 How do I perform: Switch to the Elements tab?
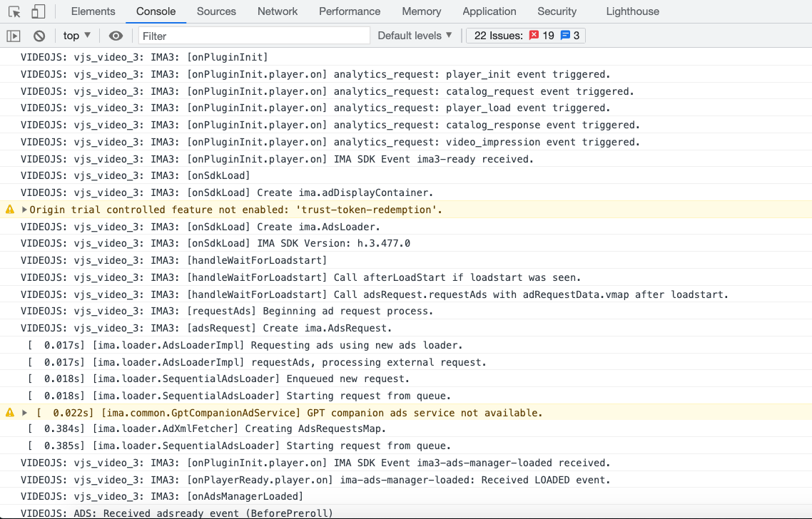pyautogui.click(x=93, y=11)
